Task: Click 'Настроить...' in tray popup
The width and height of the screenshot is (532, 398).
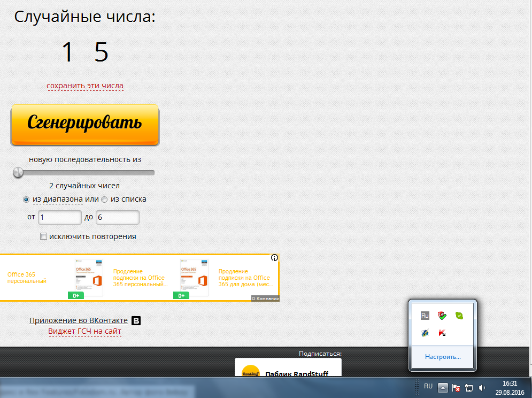Action: [x=443, y=357]
